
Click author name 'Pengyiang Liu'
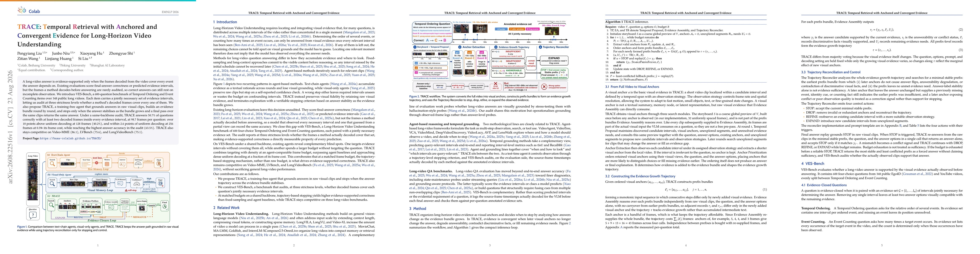click(x=30, y=53)
